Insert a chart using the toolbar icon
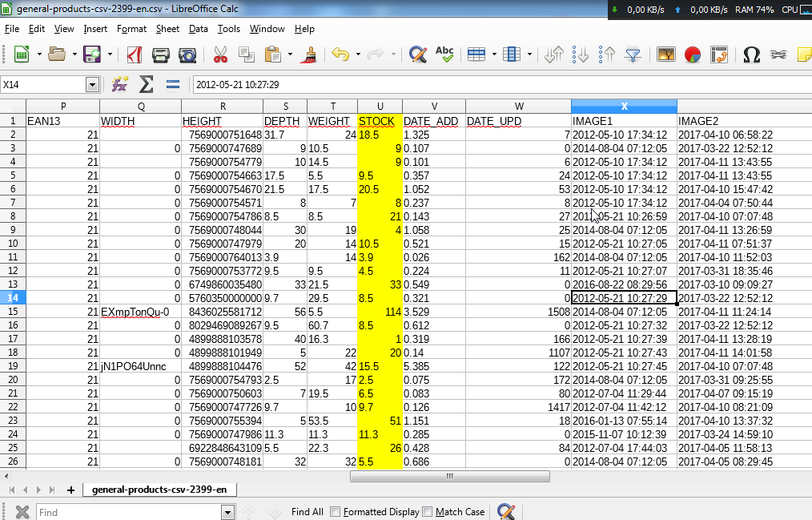This screenshot has height=520, width=812. pyautogui.click(x=693, y=54)
